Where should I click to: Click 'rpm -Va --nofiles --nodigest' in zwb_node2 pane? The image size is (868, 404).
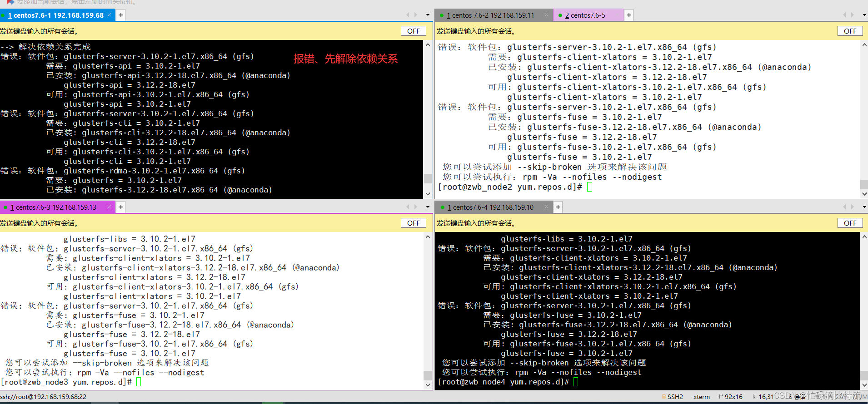click(x=592, y=177)
